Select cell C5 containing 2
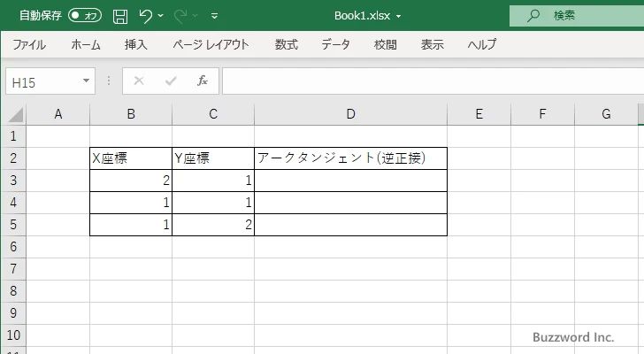The height and width of the screenshot is (354, 644). (x=213, y=225)
